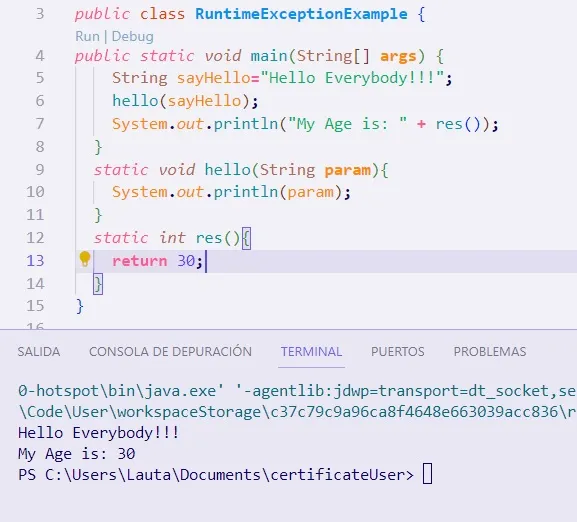Click line number 7 in the gutter
Image resolution: width=577 pixels, height=522 pixels.
40,124
